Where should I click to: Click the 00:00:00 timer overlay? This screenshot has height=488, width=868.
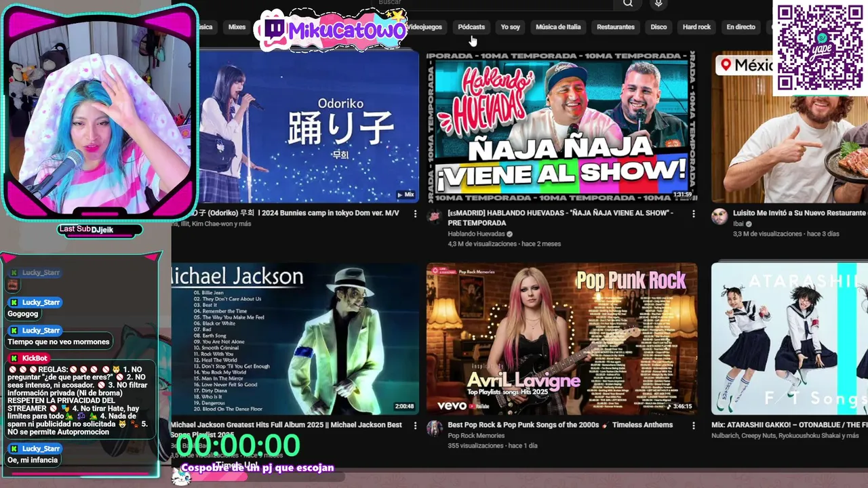(x=238, y=445)
